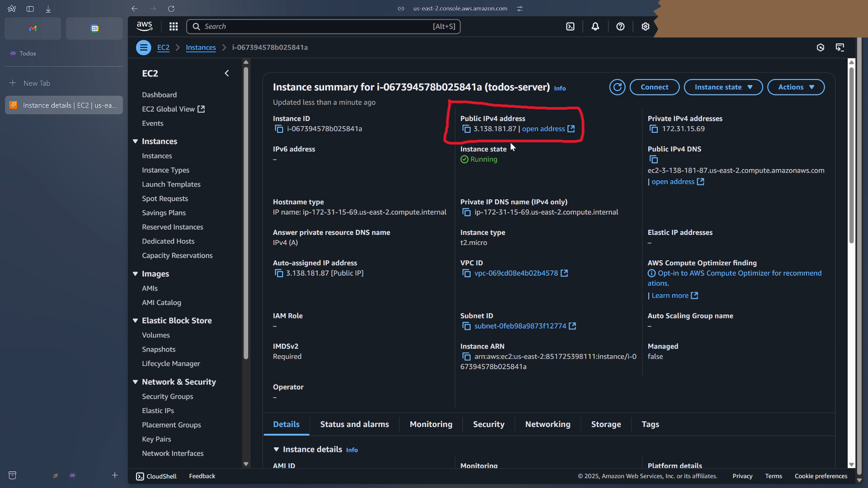This screenshot has height=488, width=868.
Task: Open EC2 Global View link
Action: pos(173,109)
